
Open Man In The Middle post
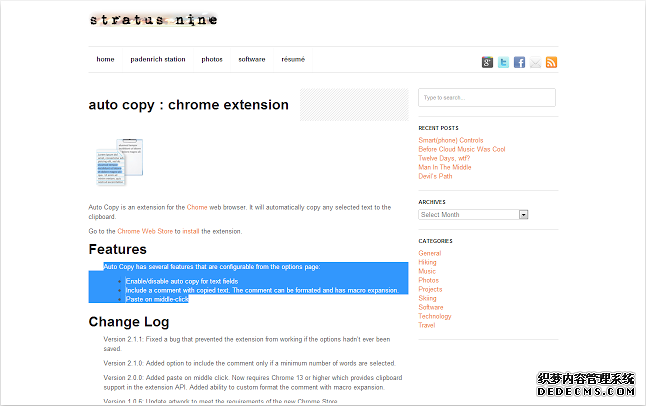(x=445, y=167)
